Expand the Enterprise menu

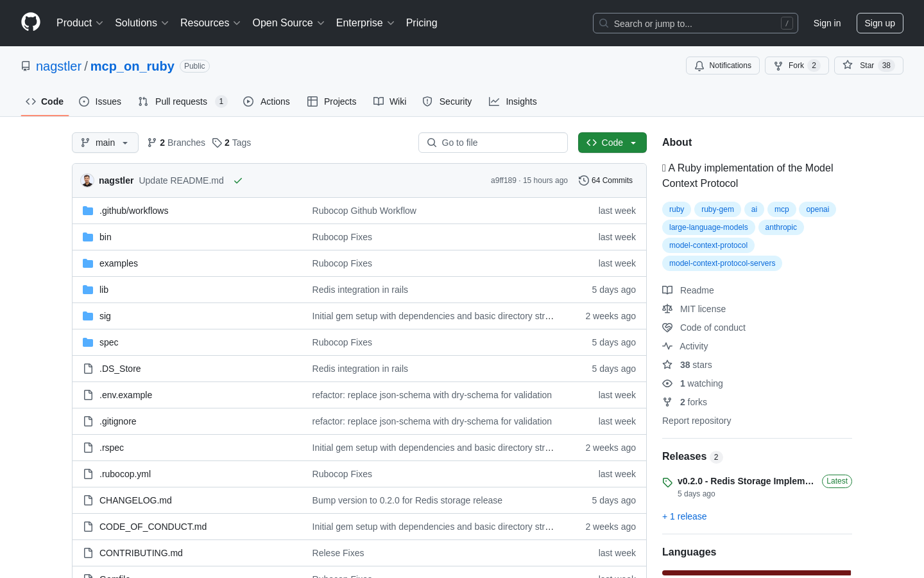[x=365, y=22]
